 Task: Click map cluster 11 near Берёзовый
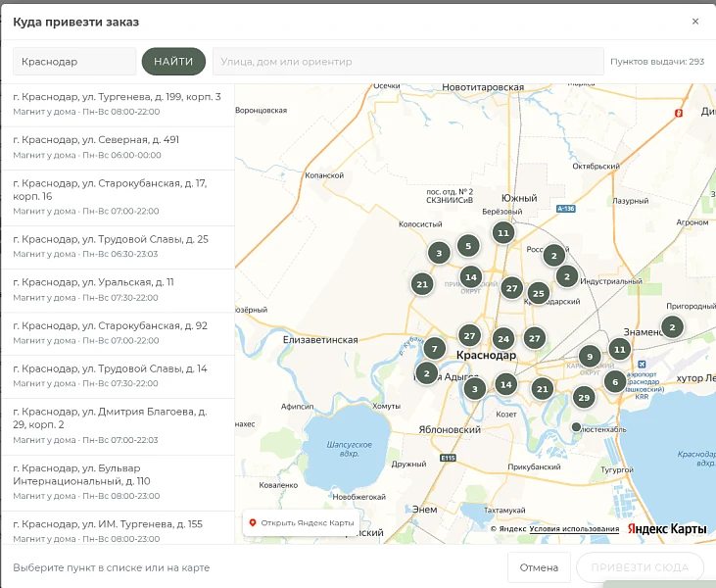pyautogui.click(x=503, y=233)
